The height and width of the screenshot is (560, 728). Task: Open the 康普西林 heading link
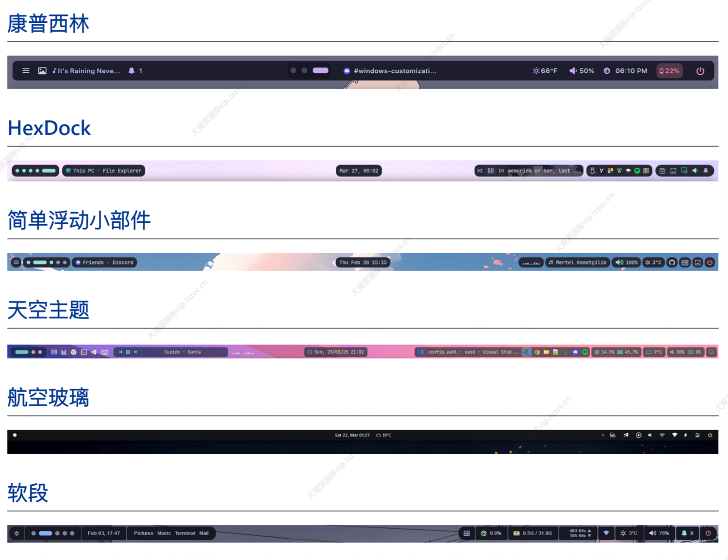[48, 24]
